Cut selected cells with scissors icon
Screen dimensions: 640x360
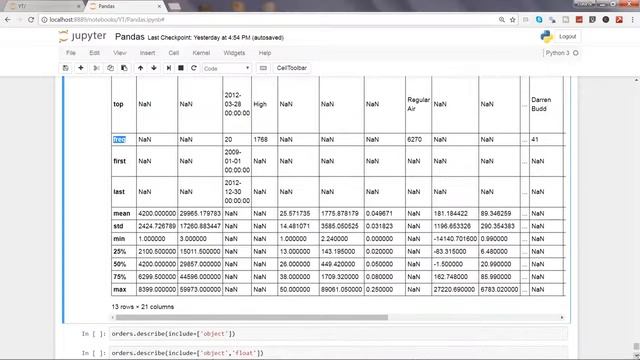click(x=96, y=68)
